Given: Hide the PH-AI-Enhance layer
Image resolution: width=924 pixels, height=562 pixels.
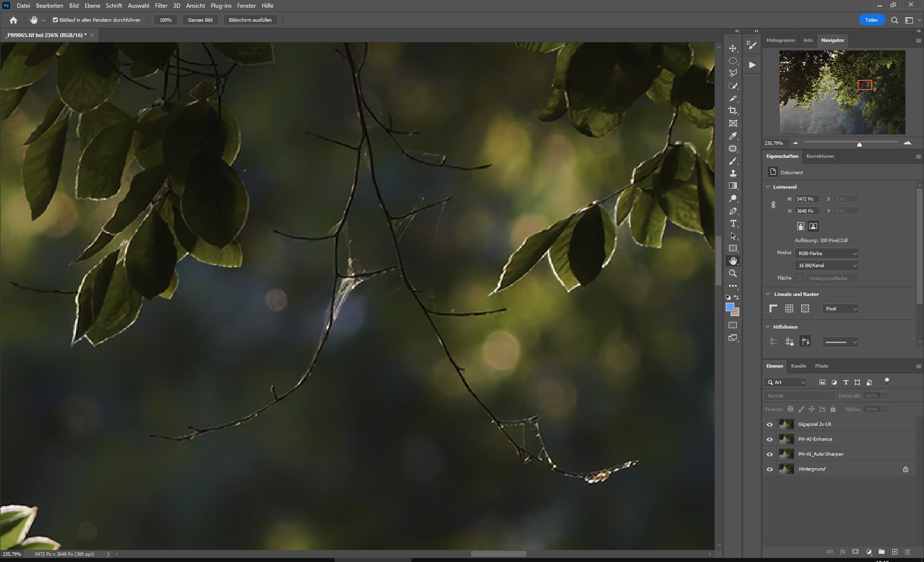Looking at the screenshot, I should click(x=770, y=439).
